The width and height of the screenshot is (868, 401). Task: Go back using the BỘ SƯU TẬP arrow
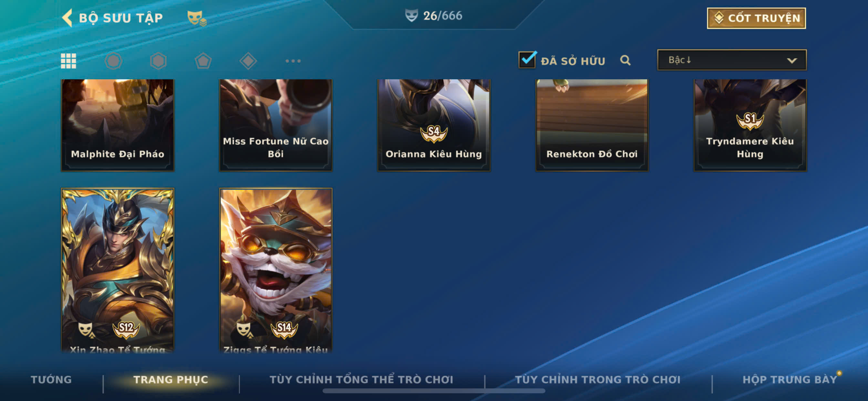click(67, 18)
